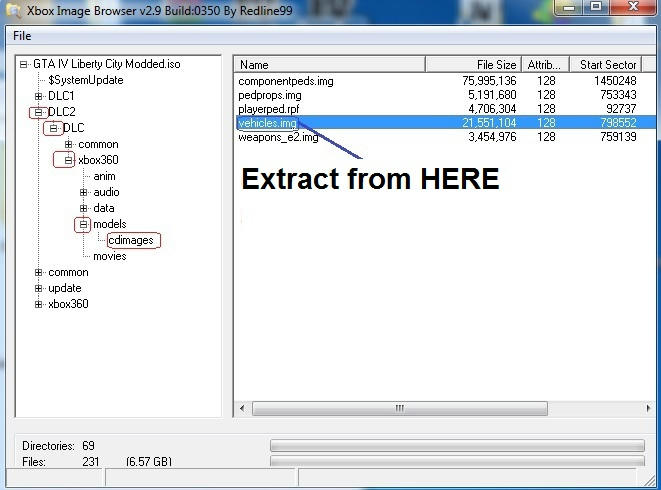661x490 pixels.
Task: Select weapons_e2.img file entry
Action: (277, 137)
